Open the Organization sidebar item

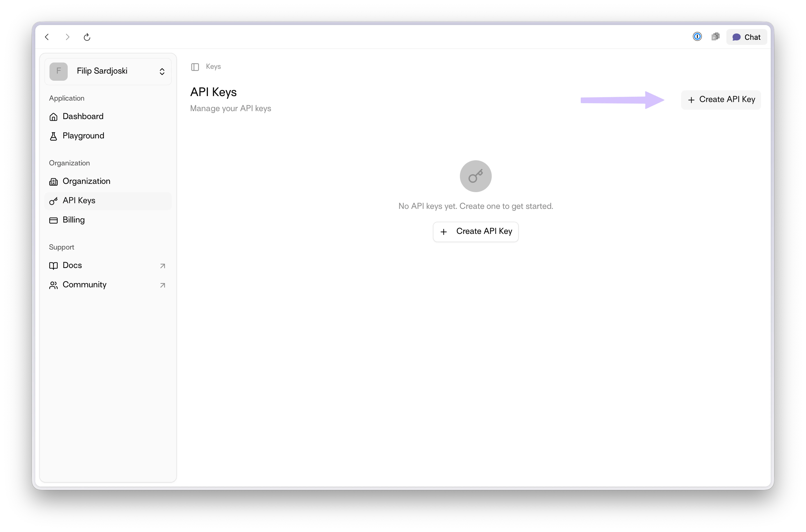tap(108, 181)
